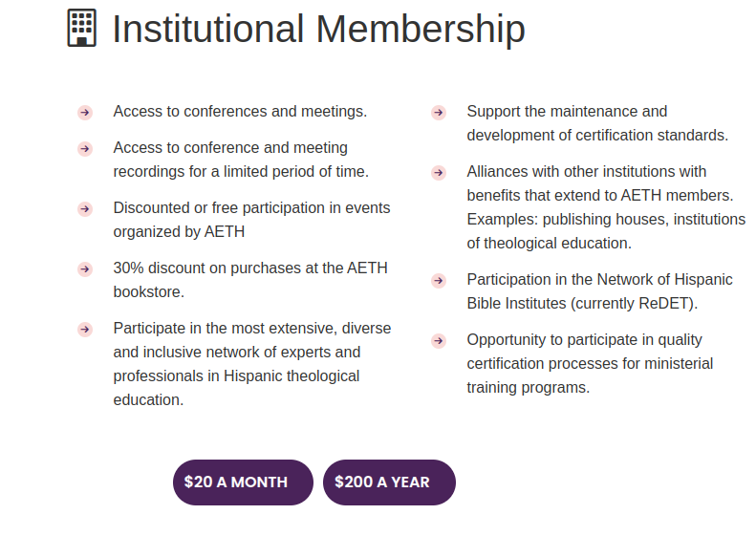Choose the $200 A YEAR plan button
Viewport: 756px width, 536px height.
click(x=389, y=482)
